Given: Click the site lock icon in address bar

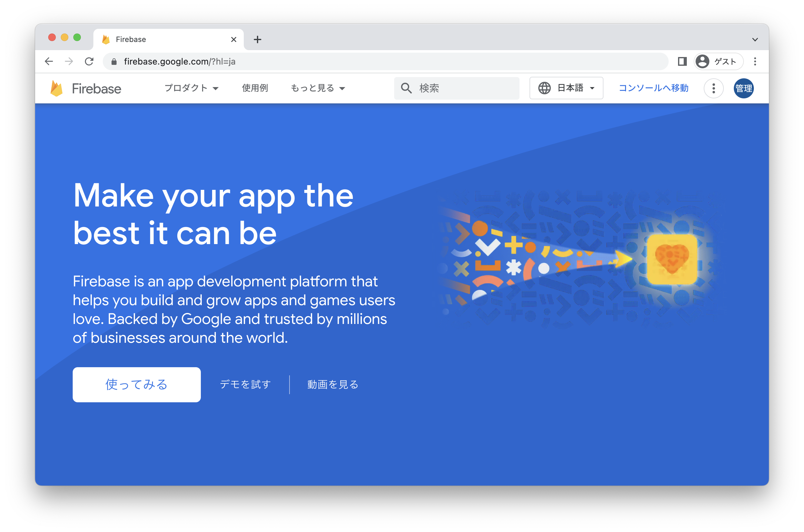Looking at the screenshot, I should (114, 62).
